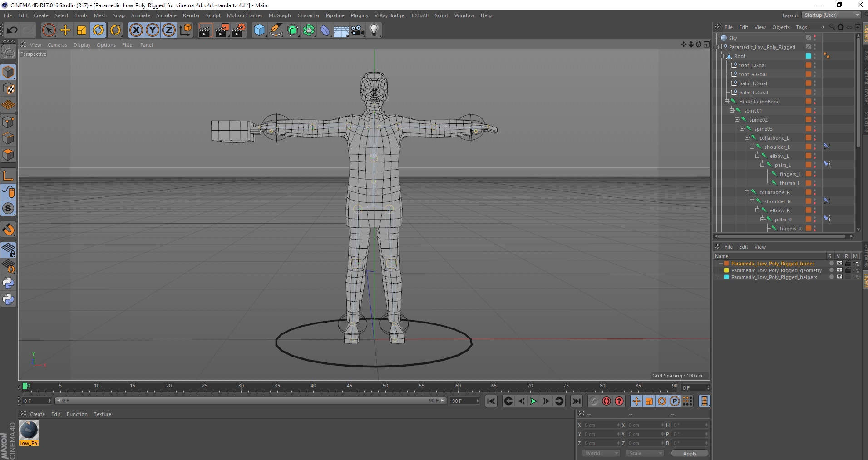Toggle Z axis lock
Screen dimensions: 868x460
[169, 30]
